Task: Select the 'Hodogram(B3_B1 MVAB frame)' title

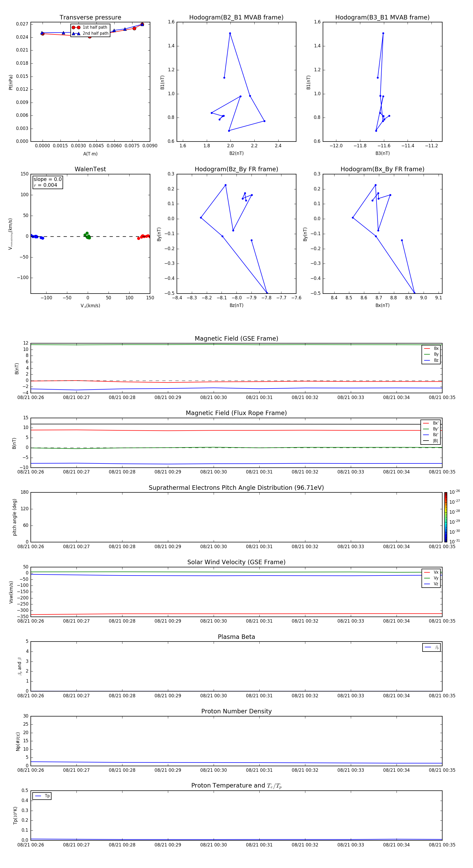Action: pyautogui.click(x=382, y=18)
